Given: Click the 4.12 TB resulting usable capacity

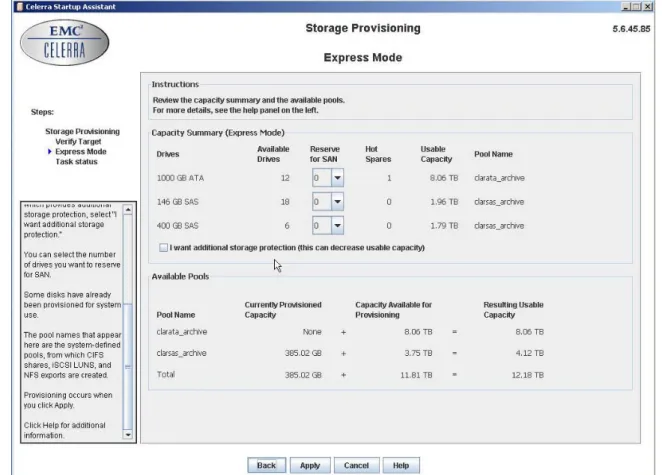Looking at the screenshot, I should (529, 353).
